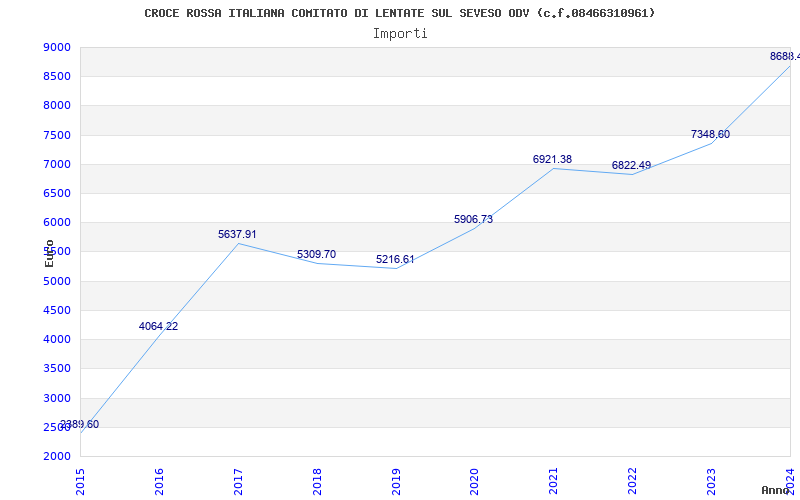Click the x-axis year label 2019
This screenshot has height=500, width=800.
coord(396,482)
